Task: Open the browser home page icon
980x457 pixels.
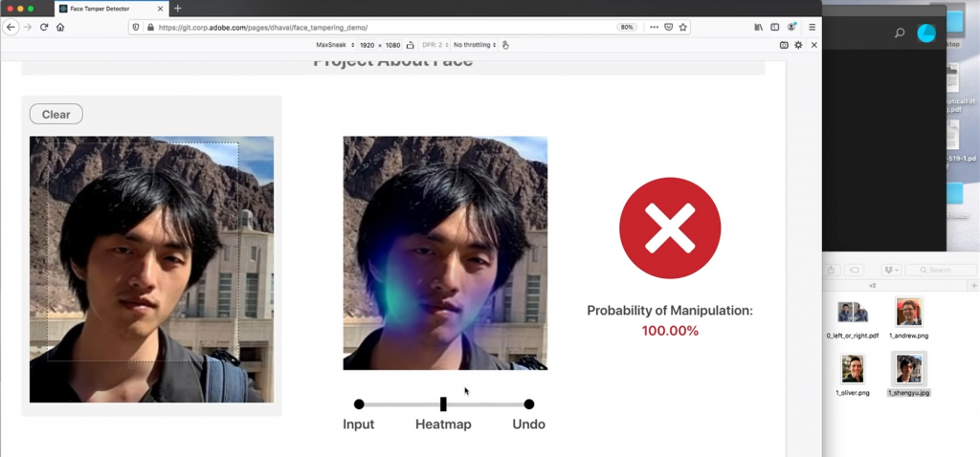Action: 60,28
